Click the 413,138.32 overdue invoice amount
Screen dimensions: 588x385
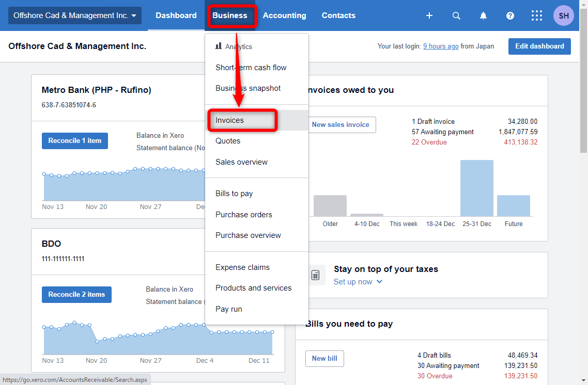(520, 142)
